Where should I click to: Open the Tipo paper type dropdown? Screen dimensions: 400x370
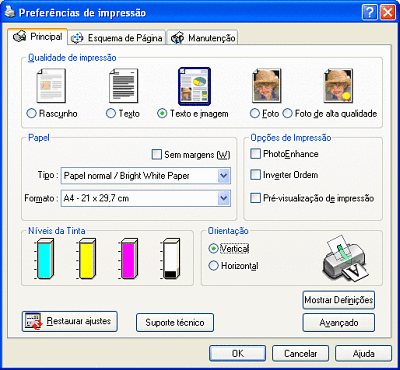tap(146, 176)
